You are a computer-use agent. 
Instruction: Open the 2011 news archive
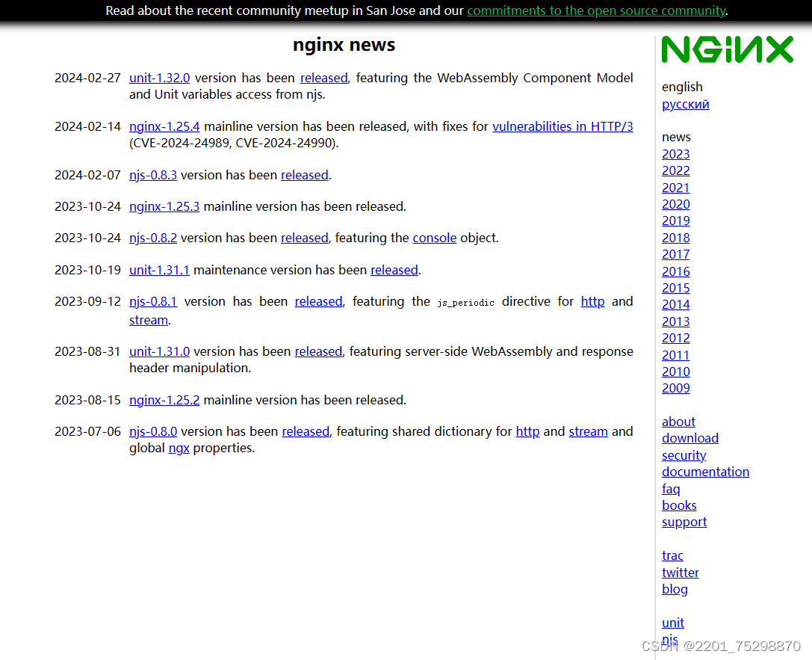click(676, 355)
